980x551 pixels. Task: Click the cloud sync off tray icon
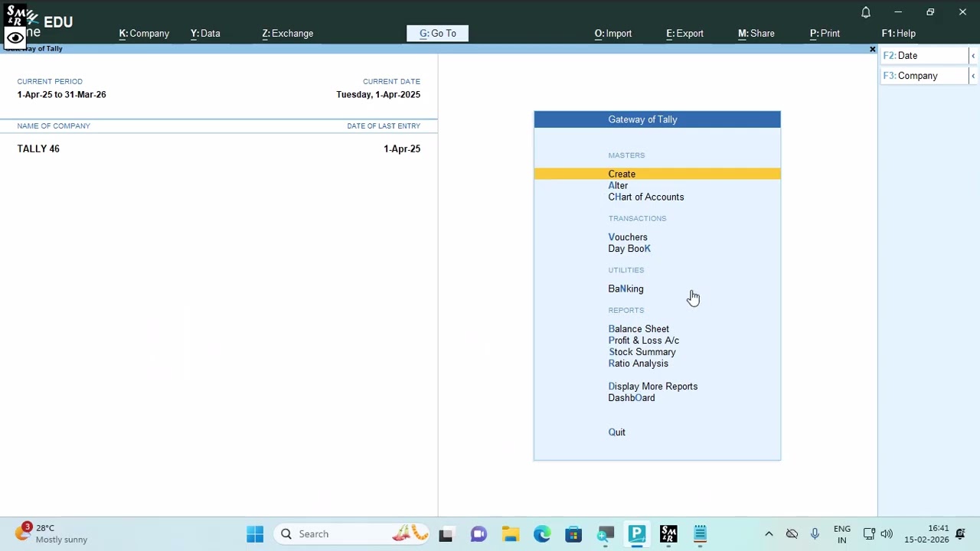[x=792, y=534]
